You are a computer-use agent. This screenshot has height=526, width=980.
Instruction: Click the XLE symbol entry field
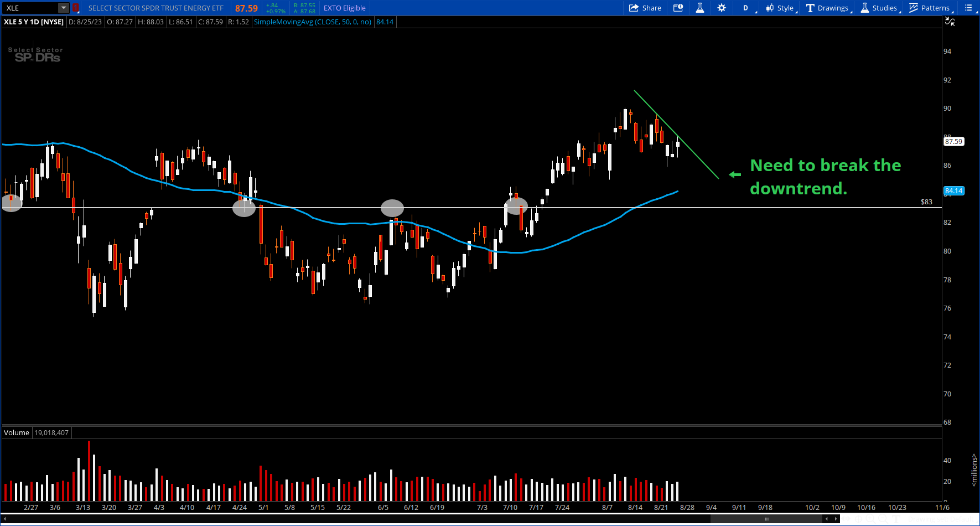30,8
